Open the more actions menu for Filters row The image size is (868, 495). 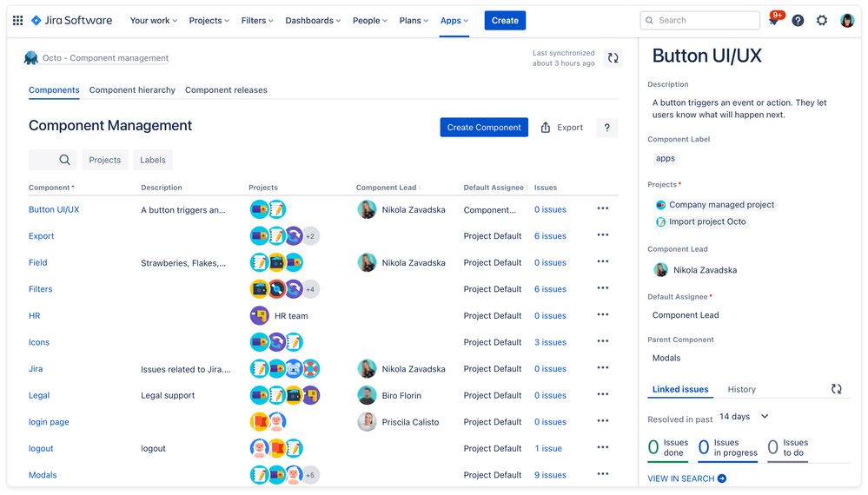[603, 288]
